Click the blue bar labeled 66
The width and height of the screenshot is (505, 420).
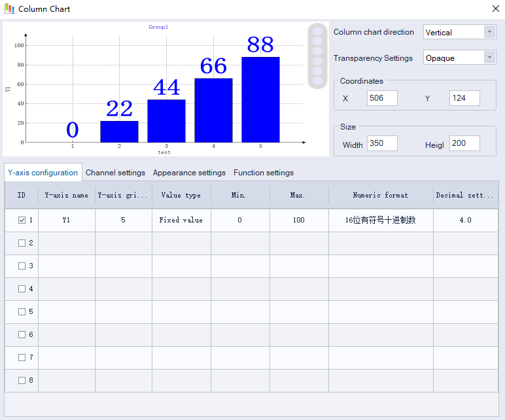213,111
